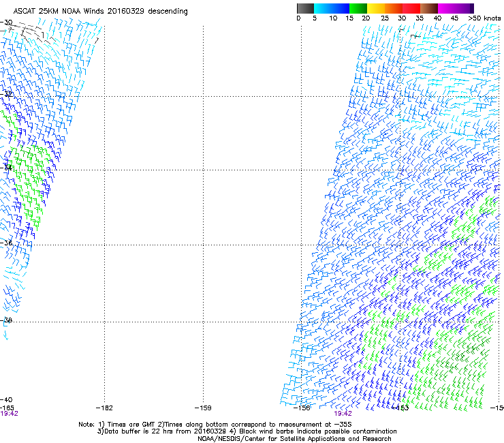Click the '-32' latitude axis label

pos(6,94)
